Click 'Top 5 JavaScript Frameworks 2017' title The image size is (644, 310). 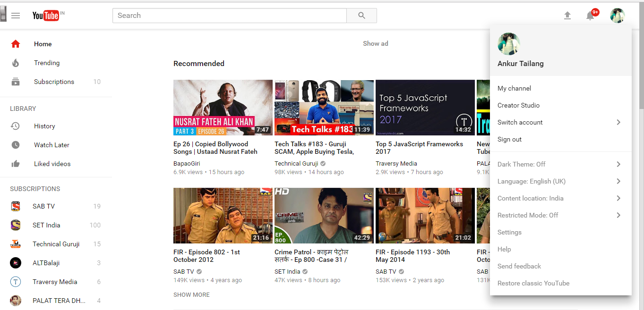click(420, 148)
